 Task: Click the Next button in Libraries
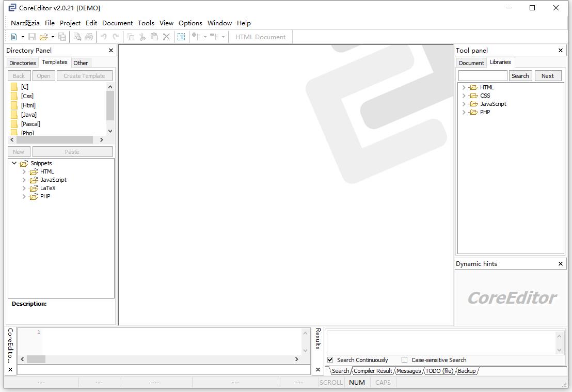click(x=547, y=76)
